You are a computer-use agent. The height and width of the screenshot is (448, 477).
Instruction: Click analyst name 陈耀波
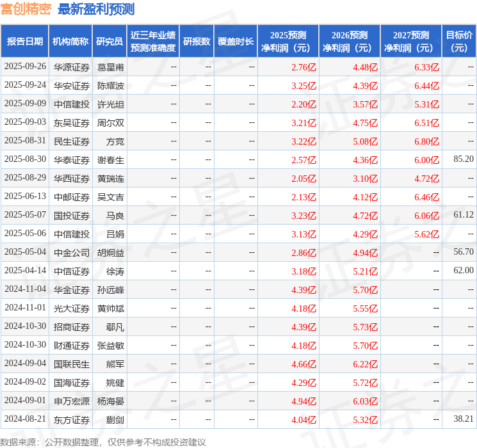(110, 86)
